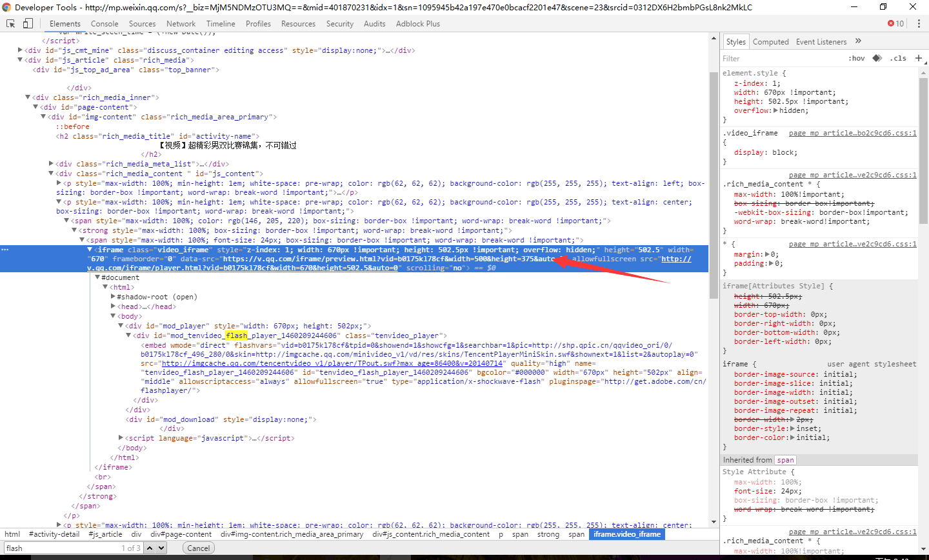Open the imgcache.qq.com TPout.swf link
Image resolution: width=929 pixels, height=560 pixels.
332,363
